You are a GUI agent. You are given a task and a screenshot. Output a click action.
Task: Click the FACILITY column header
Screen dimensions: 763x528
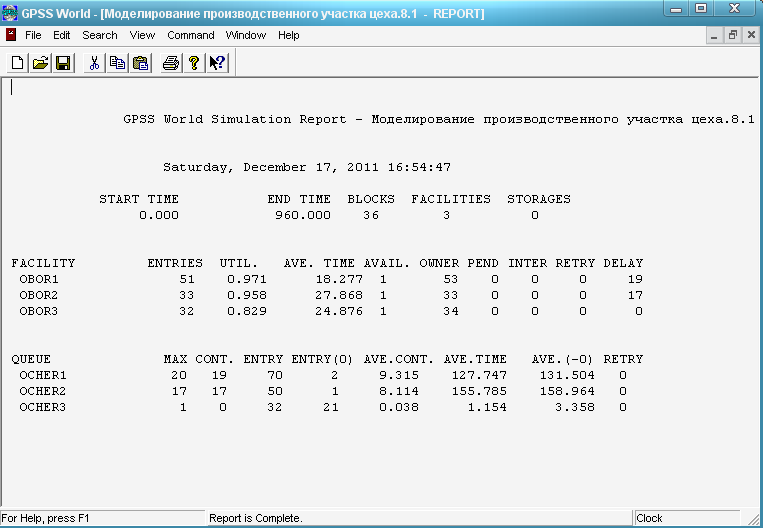(43, 263)
